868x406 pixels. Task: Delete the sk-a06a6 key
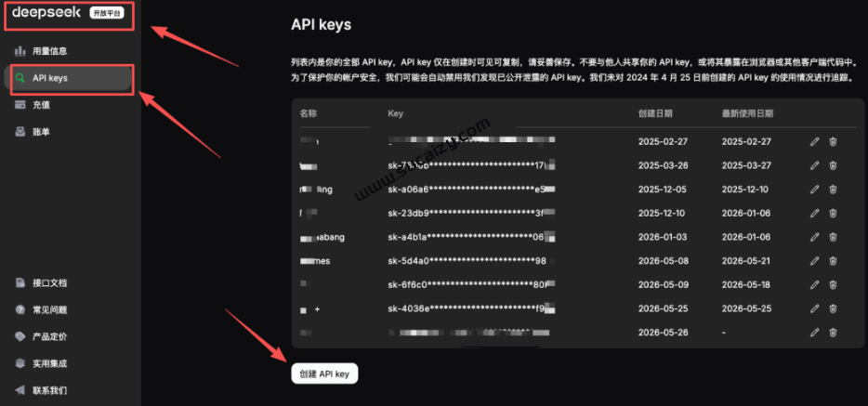click(x=833, y=190)
